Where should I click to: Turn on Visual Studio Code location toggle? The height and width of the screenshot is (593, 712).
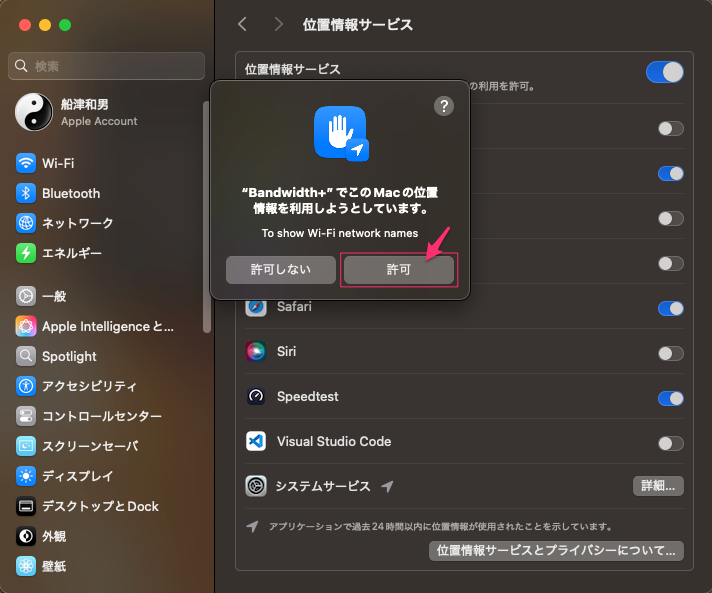pos(670,443)
